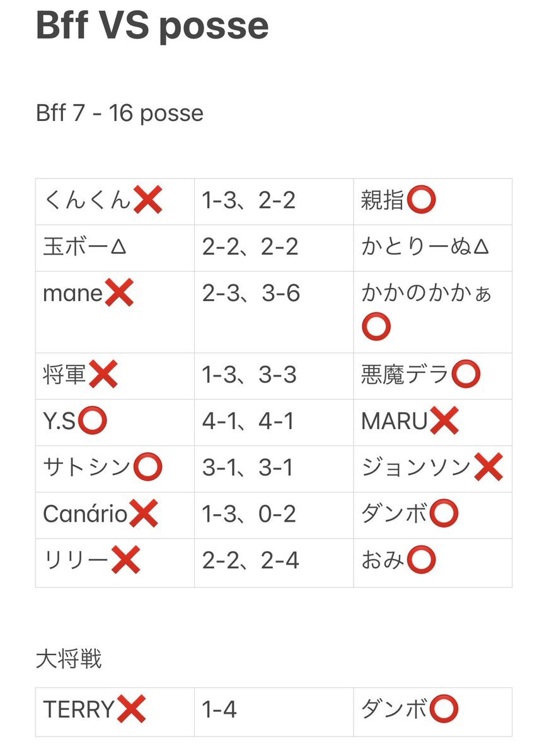The width and height of the screenshot is (549, 756).
Task: Click the red circle next to Y.S
Action: click(92, 422)
